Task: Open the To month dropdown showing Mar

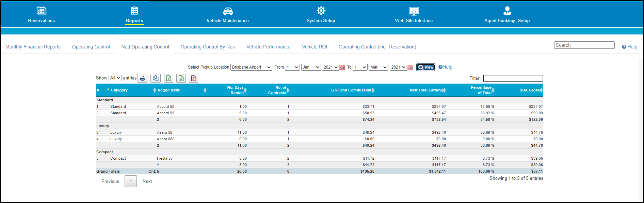Action: (379, 67)
